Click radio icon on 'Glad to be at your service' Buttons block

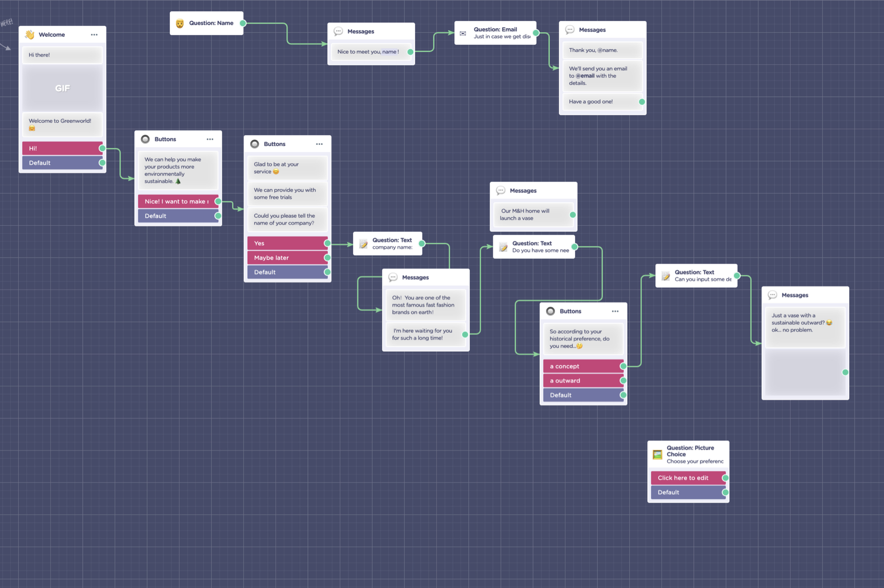[x=255, y=144]
